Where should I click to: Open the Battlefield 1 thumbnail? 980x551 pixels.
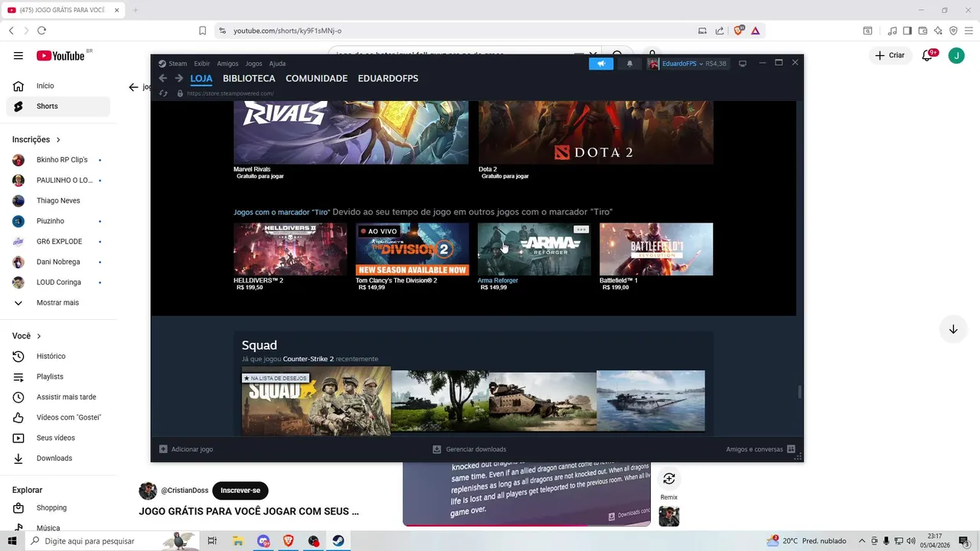click(x=656, y=249)
